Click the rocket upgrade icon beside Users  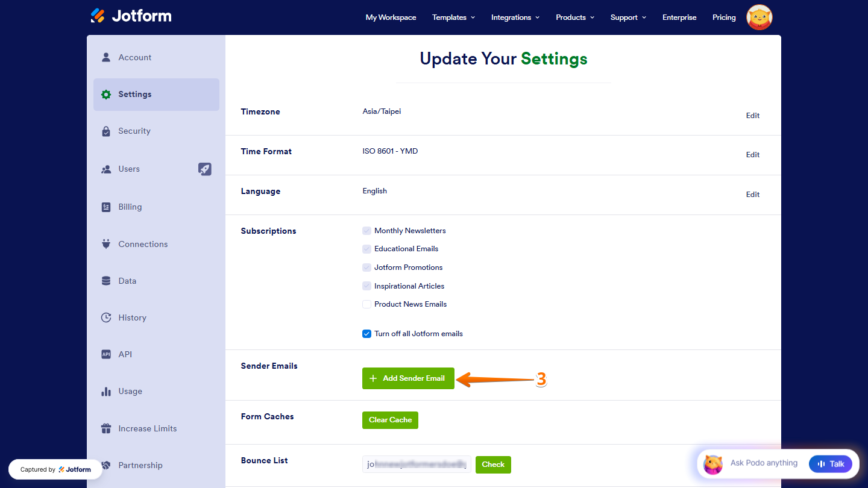[x=205, y=169]
